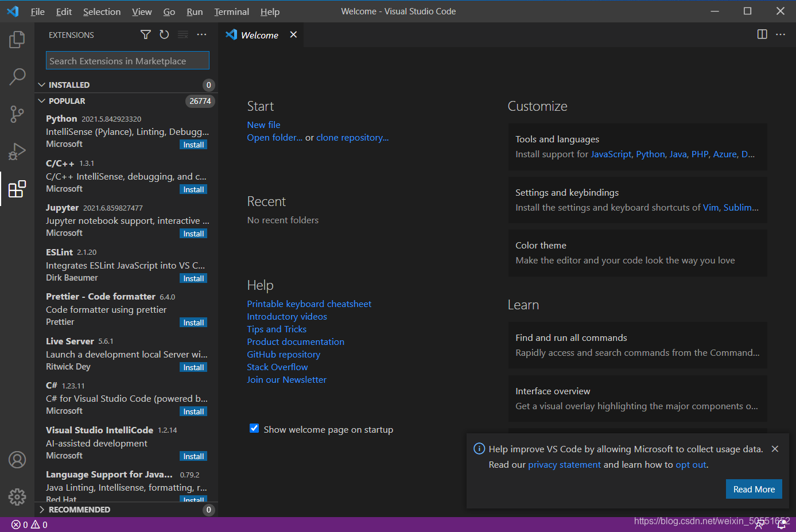Install the C/C++ extension
Screen dimensions: 796x532
point(193,189)
